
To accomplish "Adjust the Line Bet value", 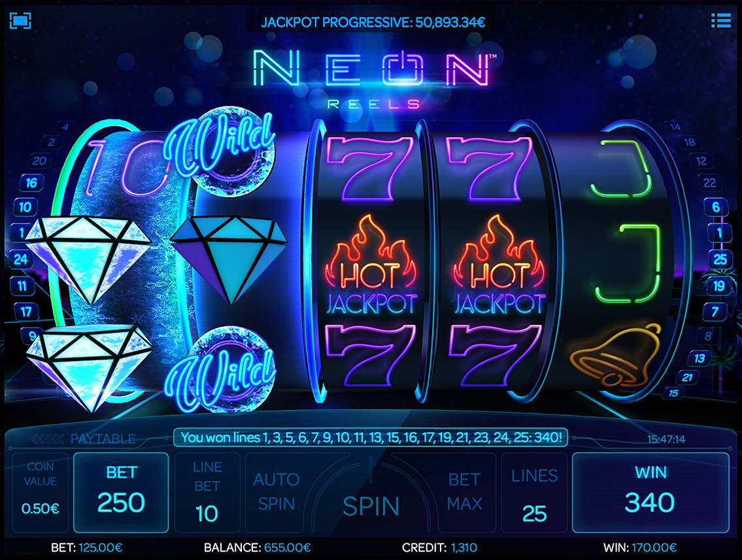I will coord(207,492).
